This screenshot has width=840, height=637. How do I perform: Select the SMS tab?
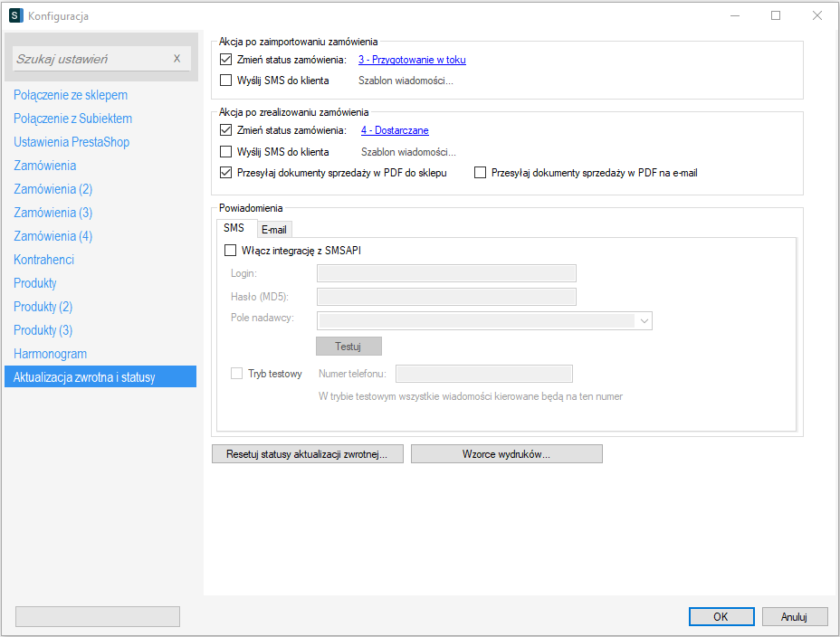(x=234, y=229)
